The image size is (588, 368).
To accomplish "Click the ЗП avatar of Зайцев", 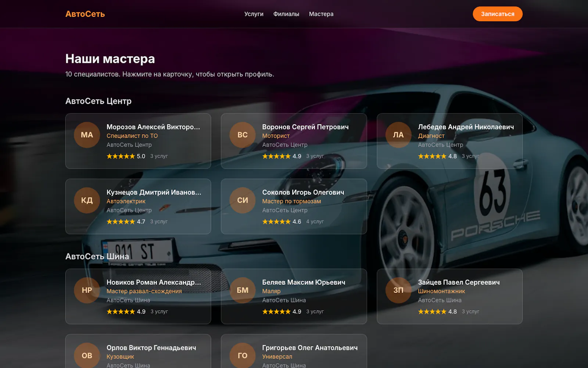I will tap(398, 290).
